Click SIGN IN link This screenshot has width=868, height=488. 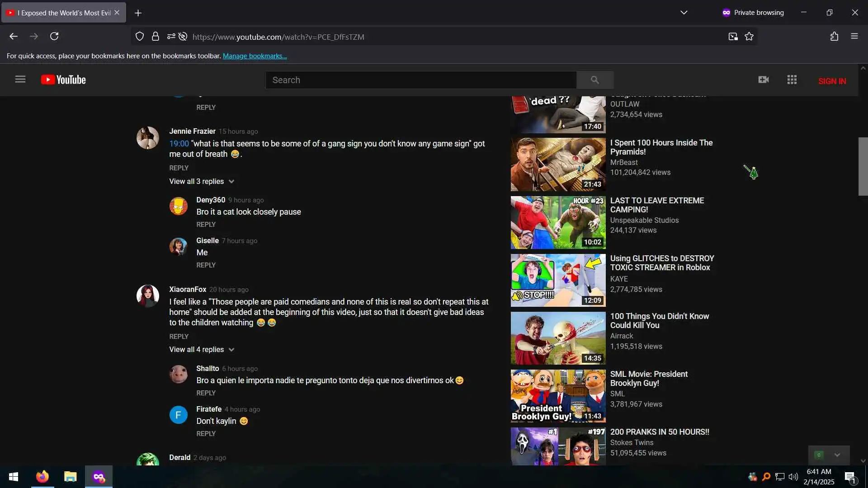tap(832, 81)
